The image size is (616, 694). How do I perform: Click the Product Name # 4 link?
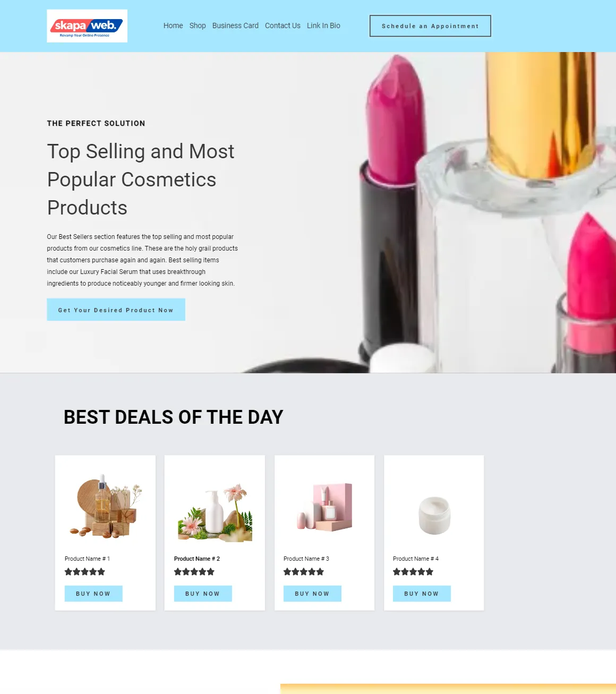tap(416, 559)
